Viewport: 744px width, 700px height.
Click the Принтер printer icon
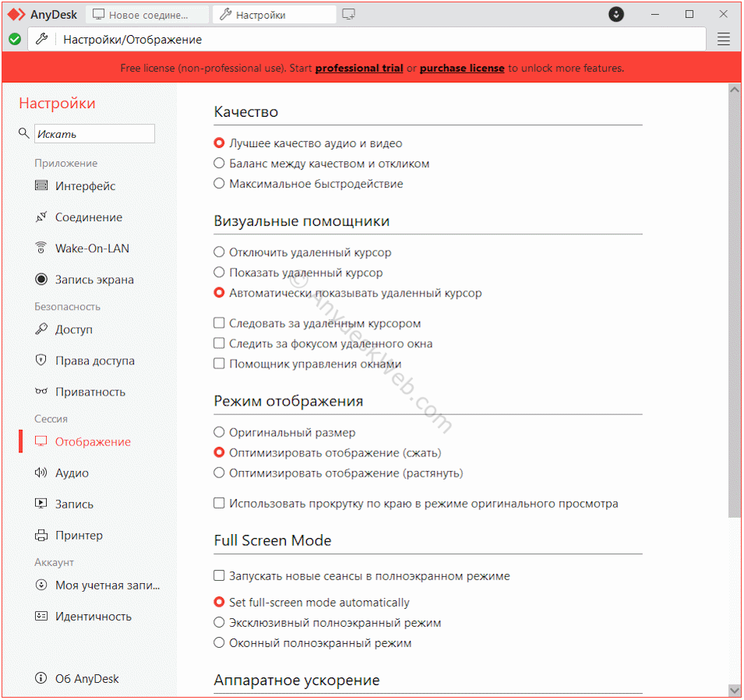coord(41,536)
